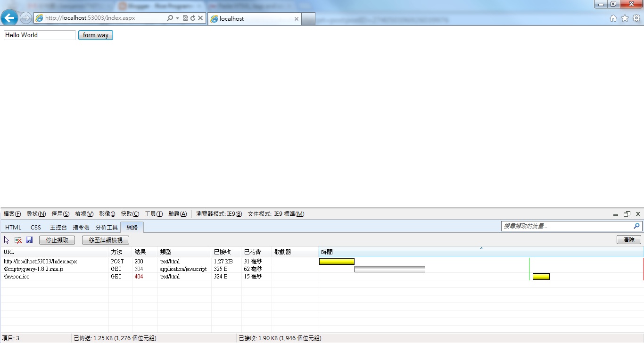Click the browser back arrow button
Screen dimensions: 644x343
(x=9, y=18)
